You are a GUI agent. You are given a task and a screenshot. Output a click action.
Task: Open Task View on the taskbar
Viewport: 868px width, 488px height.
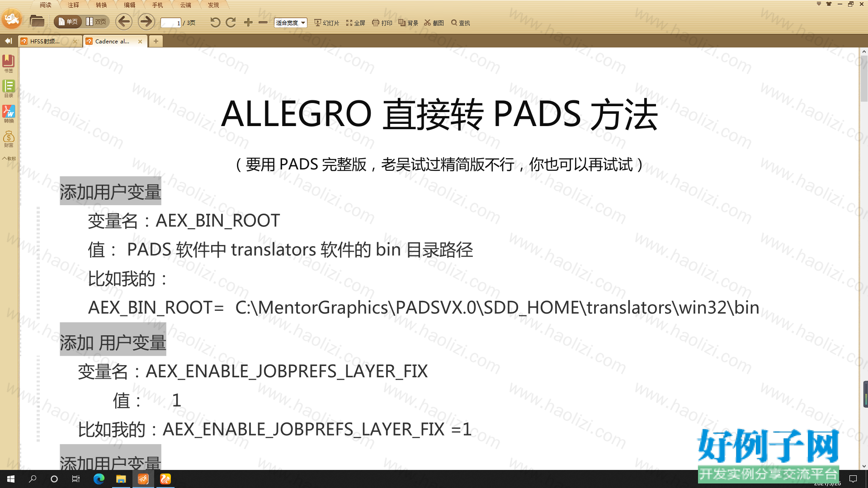pyautogui.click(x=76, y=479)
